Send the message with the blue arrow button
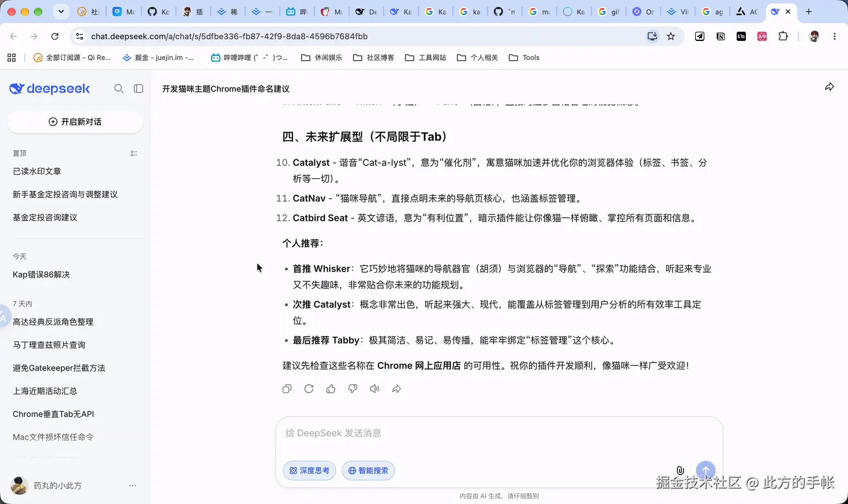This screenshot has height=504, width=848. (706, 471)
